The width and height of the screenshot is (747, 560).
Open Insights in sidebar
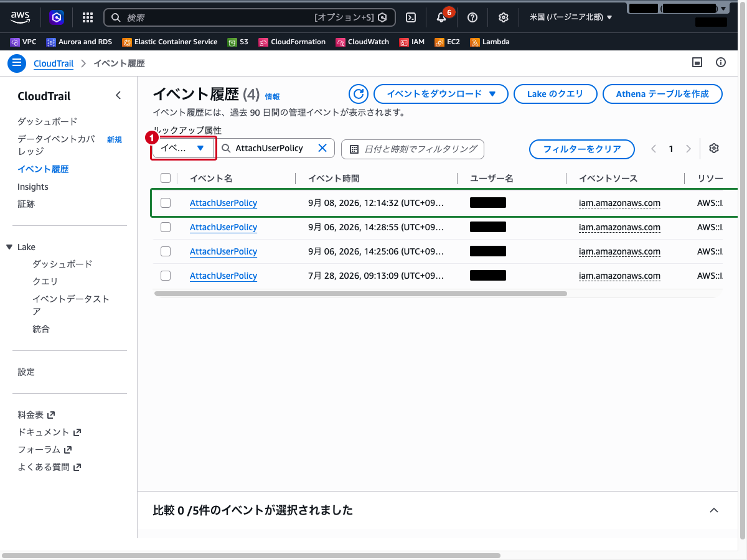(33, 187)
